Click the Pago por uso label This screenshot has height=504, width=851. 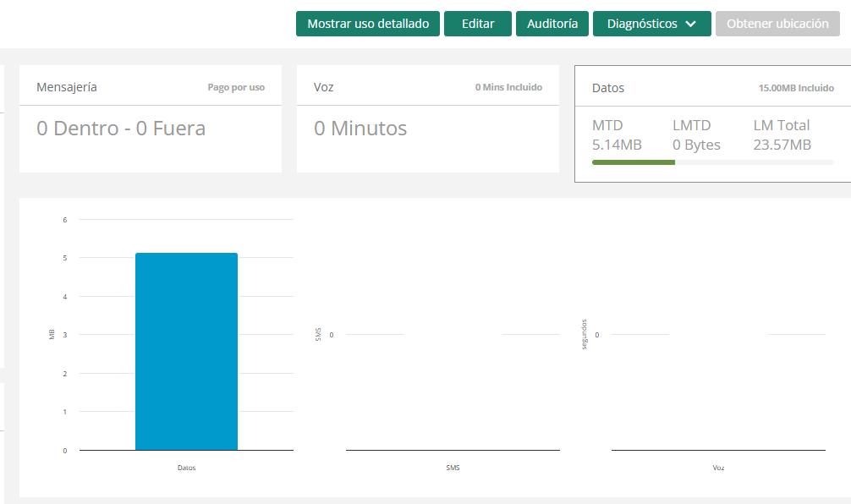point(236,87)
